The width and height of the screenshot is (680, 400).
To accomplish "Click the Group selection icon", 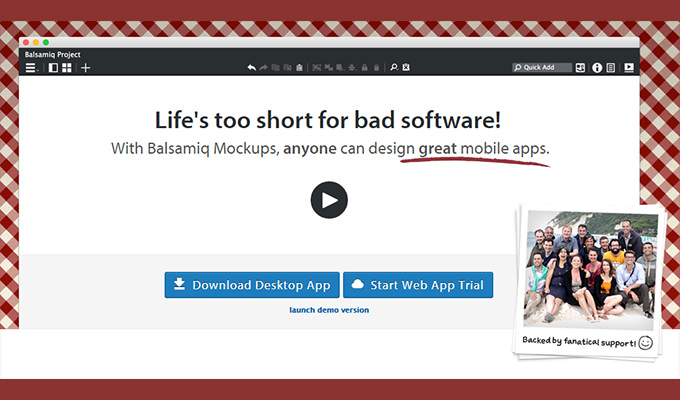I will pyautogui.click(x=317, y=68).
